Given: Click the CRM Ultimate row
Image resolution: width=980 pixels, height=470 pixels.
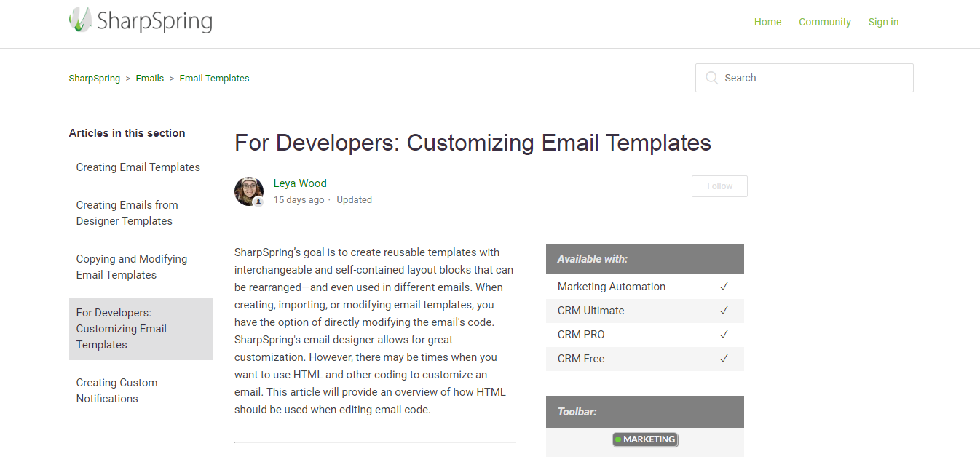Looking at the screenshot, I should [x=645, y=311].
